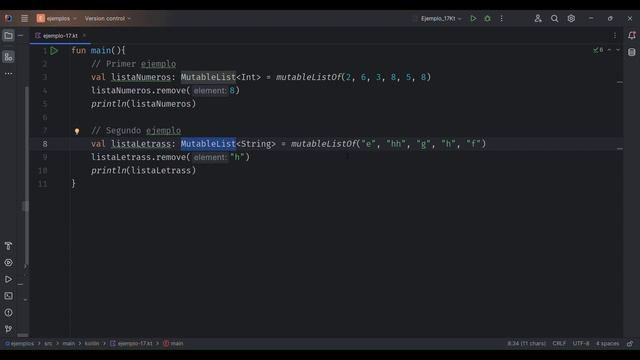
Task: Show more tool windows ellipsis
Action: click(x=8, y=74)
